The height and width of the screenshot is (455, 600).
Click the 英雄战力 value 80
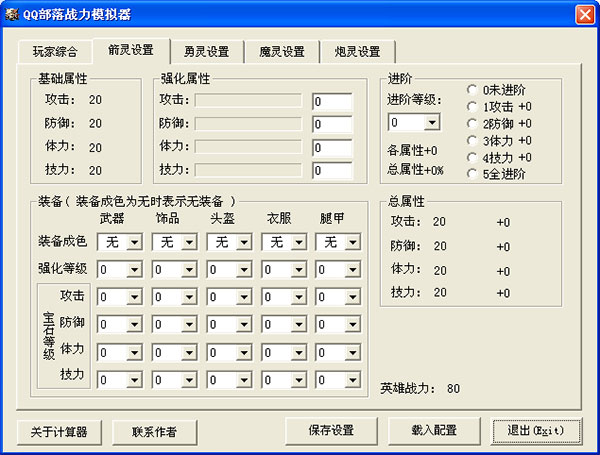(x=453, y=389)
